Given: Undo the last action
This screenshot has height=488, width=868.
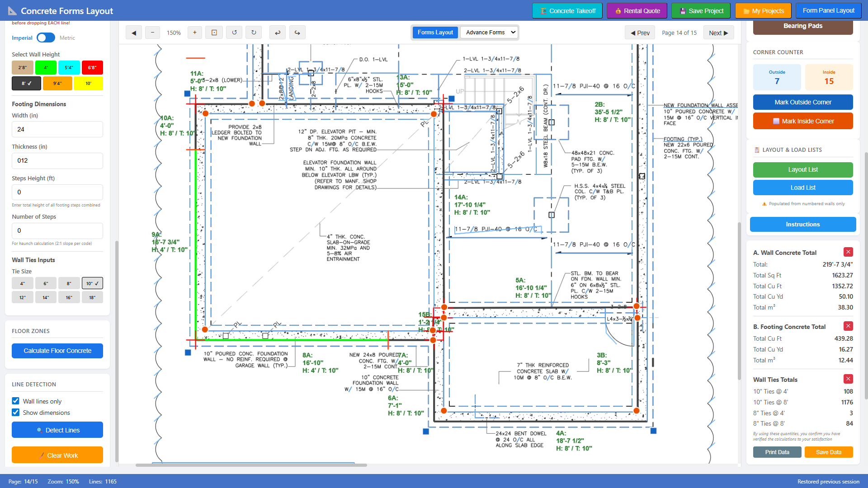Looking at the screenshot, I should tap(278, 33).
